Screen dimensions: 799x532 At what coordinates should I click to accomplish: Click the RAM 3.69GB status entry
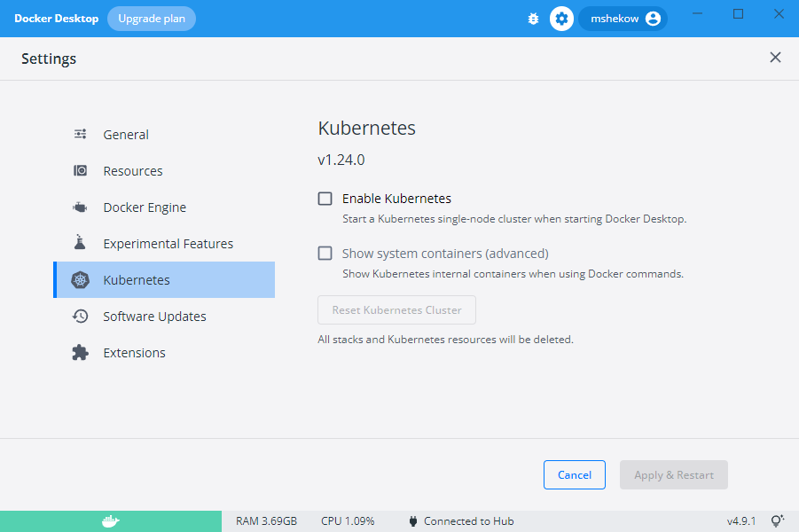coord(266,521)
